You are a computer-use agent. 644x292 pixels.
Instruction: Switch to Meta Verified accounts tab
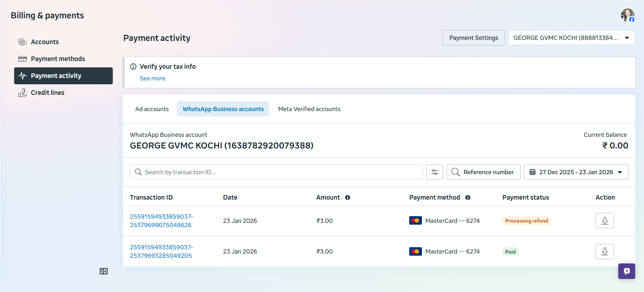(x=309, y=109)
